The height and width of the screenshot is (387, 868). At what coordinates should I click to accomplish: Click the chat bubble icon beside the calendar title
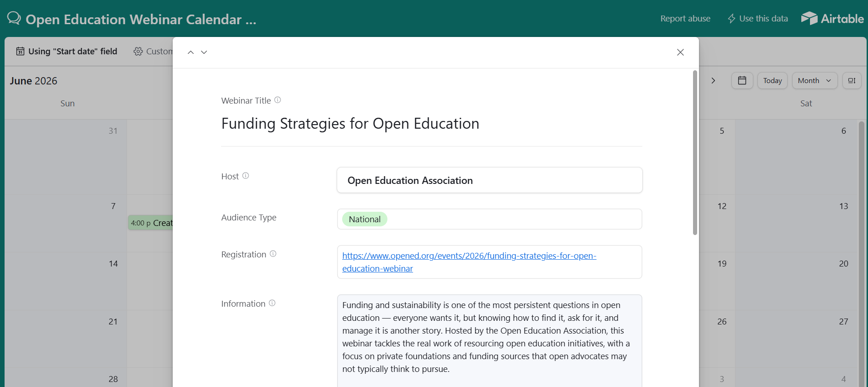point(14,18)
